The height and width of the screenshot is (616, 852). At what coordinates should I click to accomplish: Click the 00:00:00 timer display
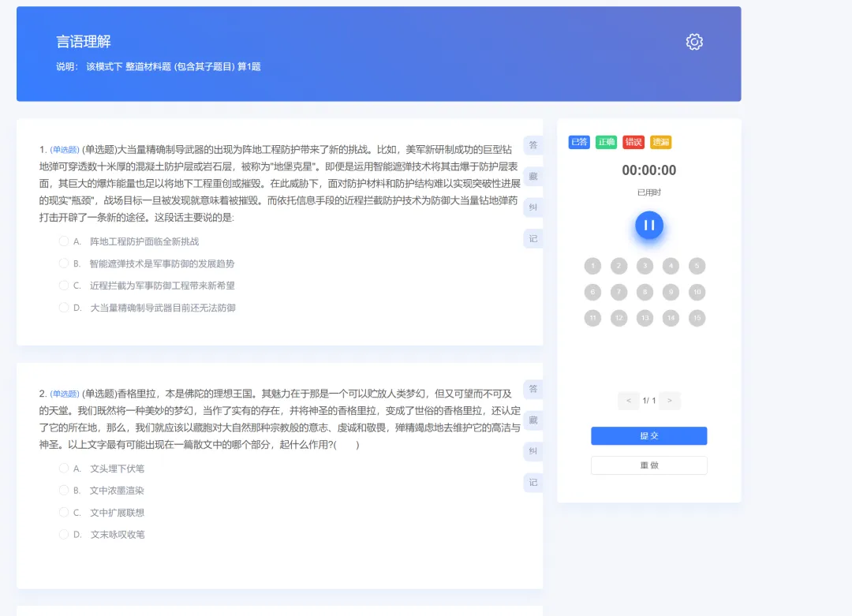tap(648, 170)
